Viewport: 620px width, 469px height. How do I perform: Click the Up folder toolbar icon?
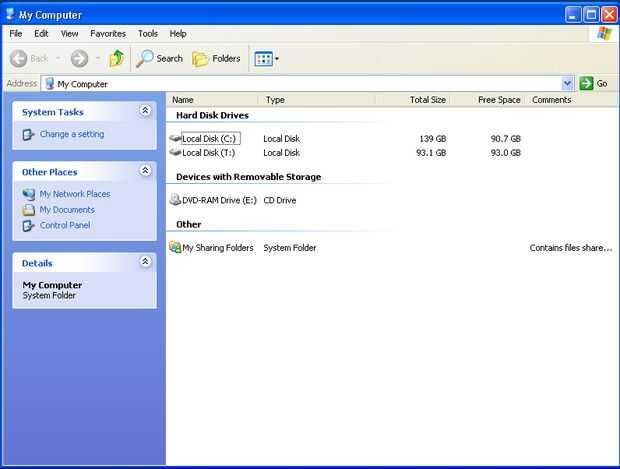117,59
